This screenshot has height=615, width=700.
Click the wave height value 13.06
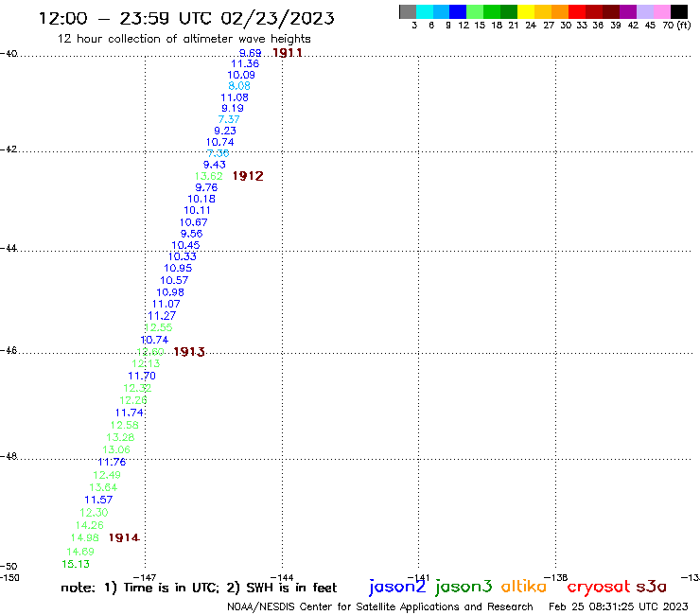click(116, 449)
